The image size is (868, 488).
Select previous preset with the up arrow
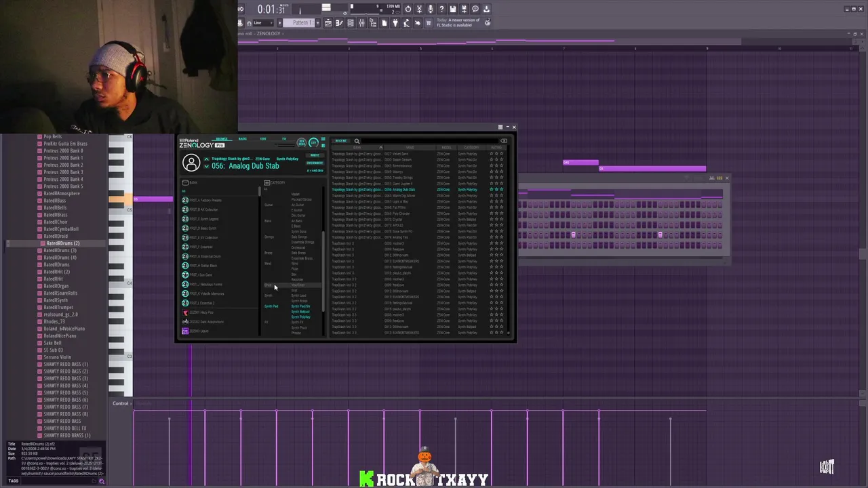point(207,159)
